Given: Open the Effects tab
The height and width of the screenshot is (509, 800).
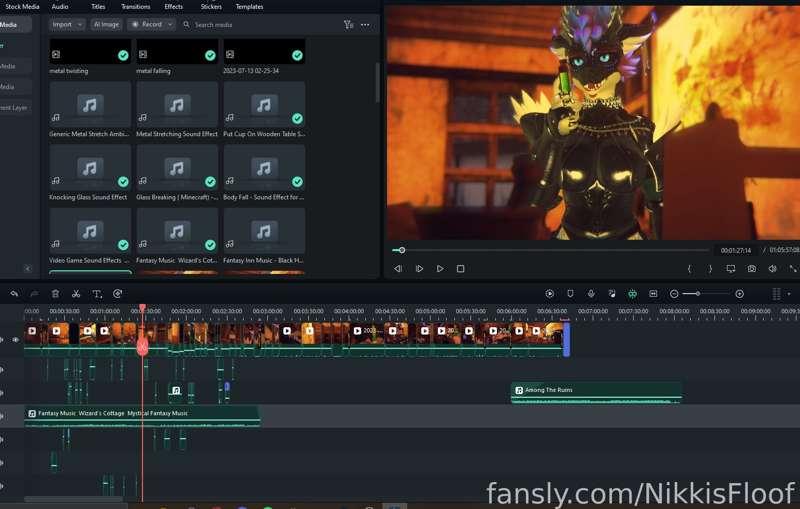Looking at the screenshot, I should pyautogui.click(x=173, y=7).
